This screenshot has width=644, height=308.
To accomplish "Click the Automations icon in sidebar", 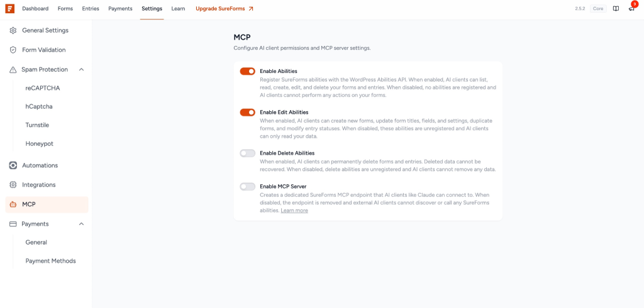I will [x=13, y=165].
